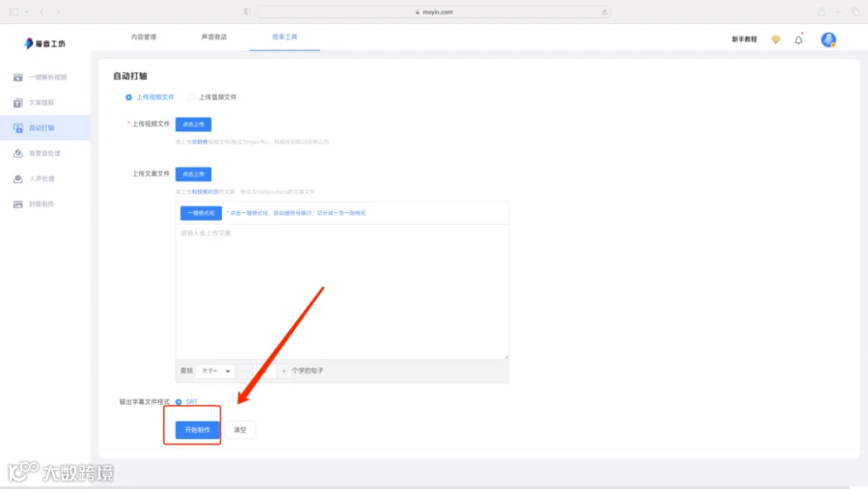This screenshot has width=868, height=489.
Task: Click the browser forward arrow
Action: [x=57, y=12]
